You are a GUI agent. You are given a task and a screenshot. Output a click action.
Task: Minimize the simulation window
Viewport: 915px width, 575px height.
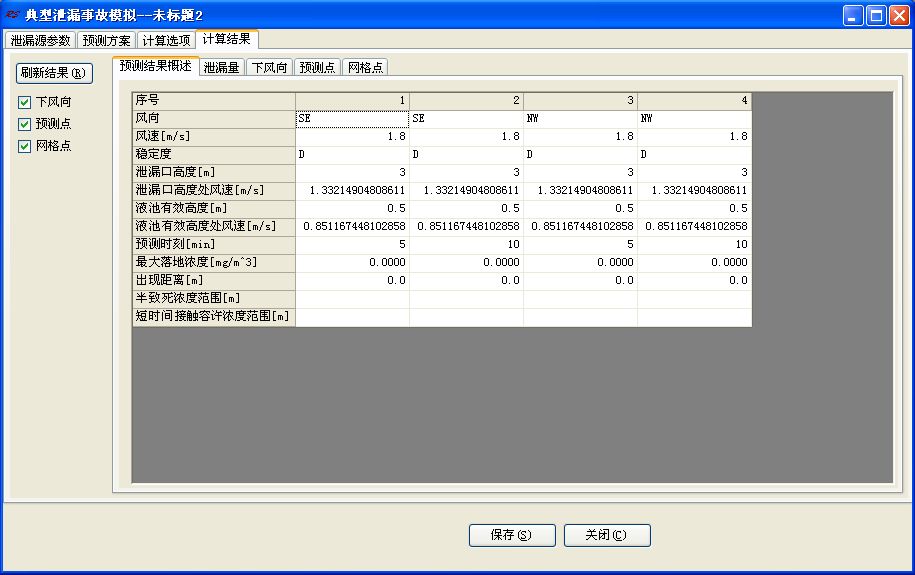[853, 15]
